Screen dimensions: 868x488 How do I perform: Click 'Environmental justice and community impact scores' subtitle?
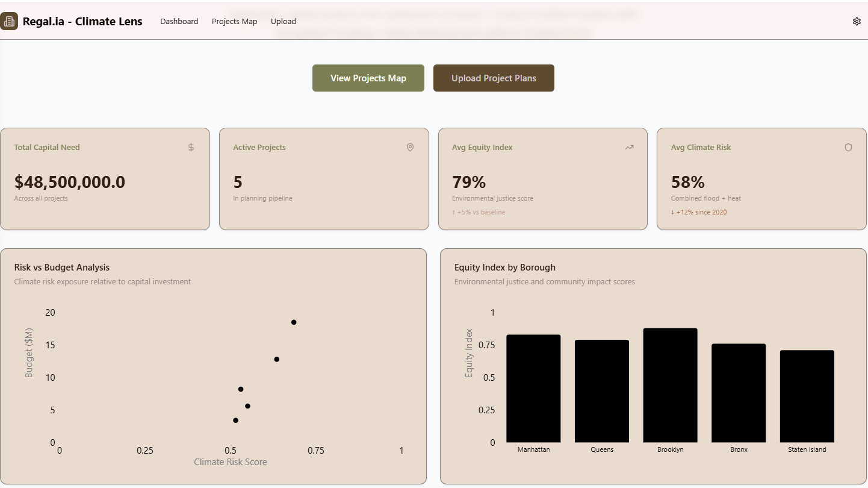(x=545, y=281)
